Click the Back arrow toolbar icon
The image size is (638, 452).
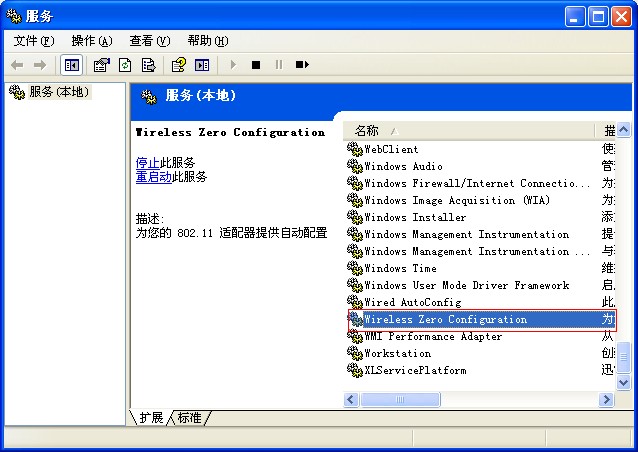coord(17,65)
